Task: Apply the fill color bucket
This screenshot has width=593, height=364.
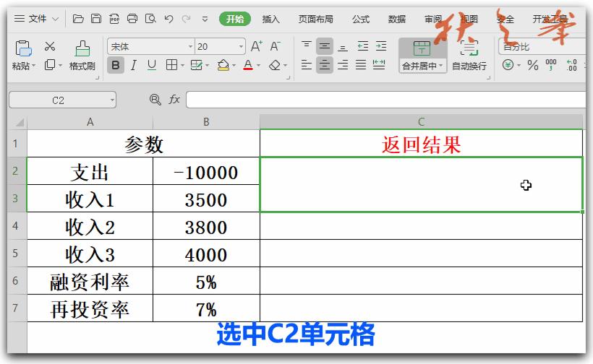Action: 223,65
